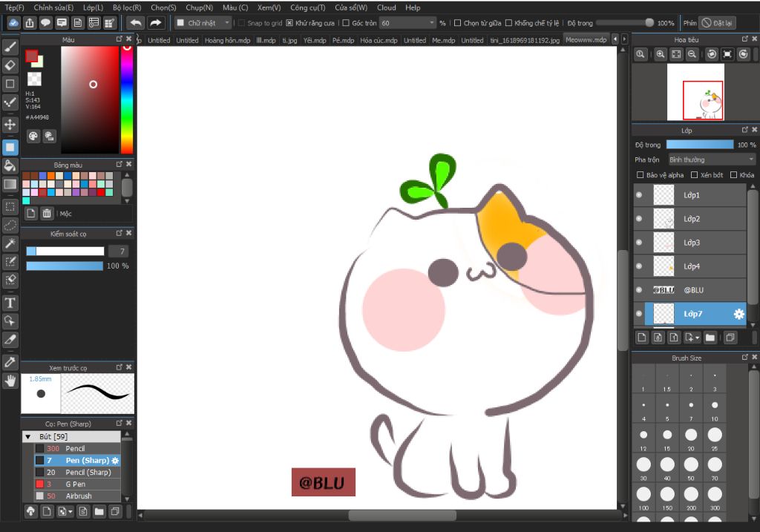Toggle visibility of the @BLU layer
This screenshot has width=760, height=532.
(x=639, y=289)
